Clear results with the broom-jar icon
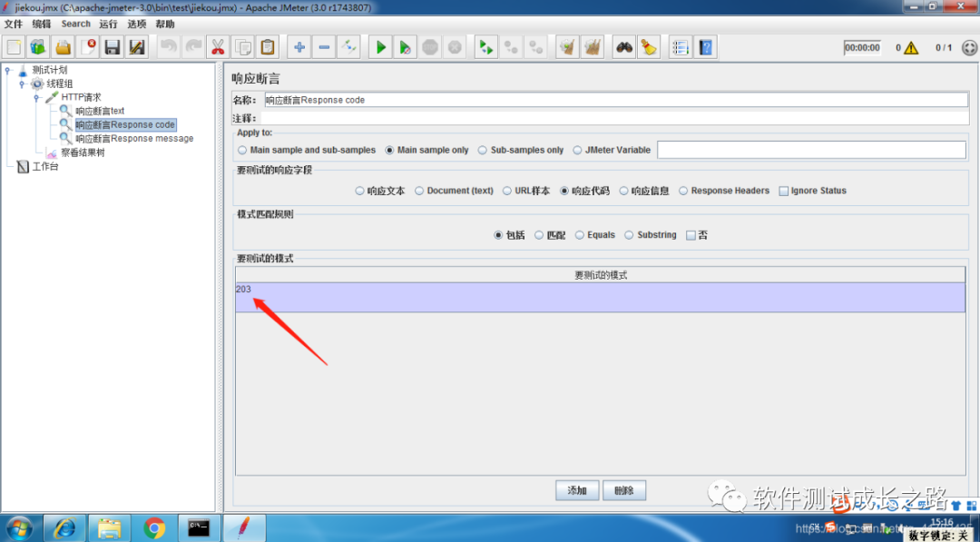Image resolution: width=980 pixels, height=542 pixels. click(567, 47)
